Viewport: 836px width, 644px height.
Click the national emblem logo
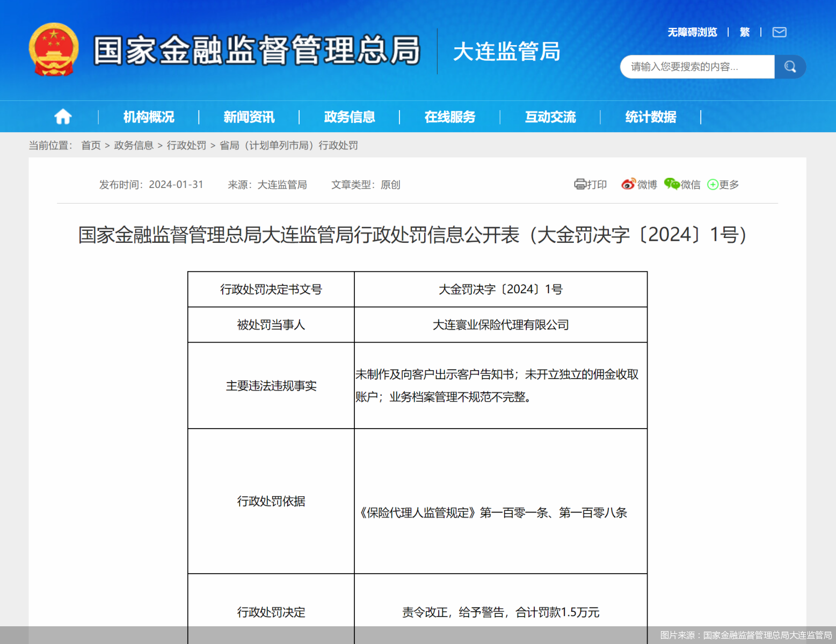54,49
